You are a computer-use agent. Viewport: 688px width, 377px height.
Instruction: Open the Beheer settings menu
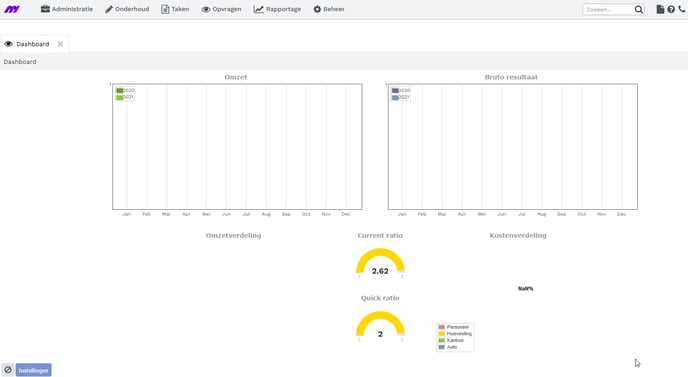[329, 9]
